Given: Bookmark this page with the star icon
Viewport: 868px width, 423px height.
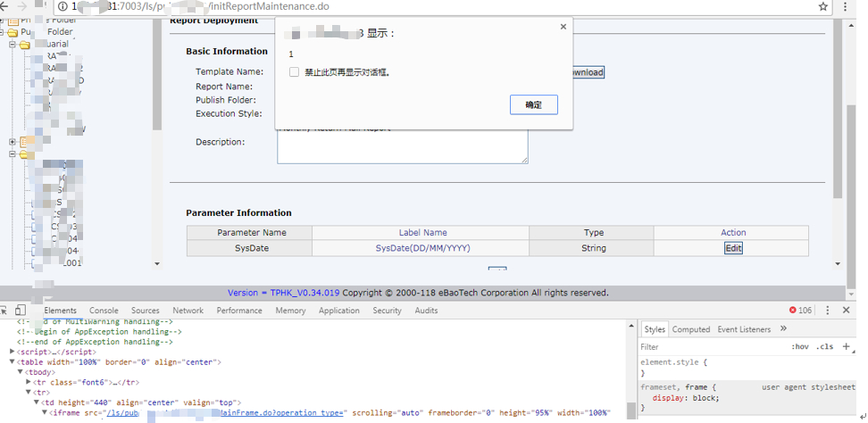Looking at the screenshot, I should [x=823, y=6].
